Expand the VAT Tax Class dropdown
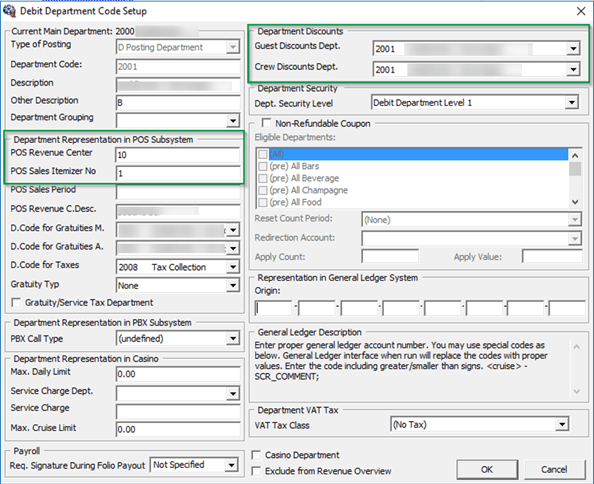Viewport: 594px width, 484px height. 562,424
